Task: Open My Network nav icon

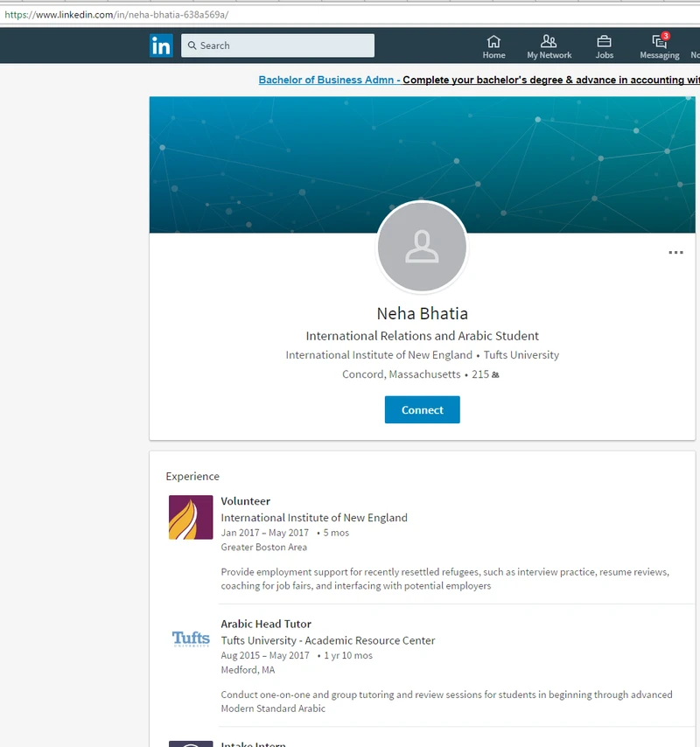Action: point(549,47)
